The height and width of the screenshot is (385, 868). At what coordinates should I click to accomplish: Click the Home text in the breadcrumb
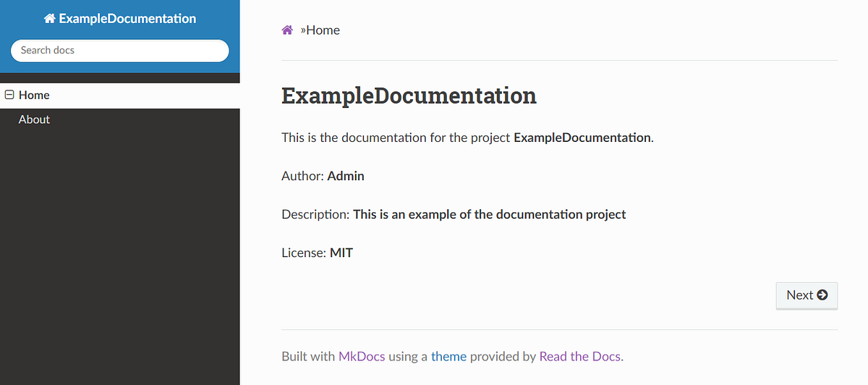point(323,30)
